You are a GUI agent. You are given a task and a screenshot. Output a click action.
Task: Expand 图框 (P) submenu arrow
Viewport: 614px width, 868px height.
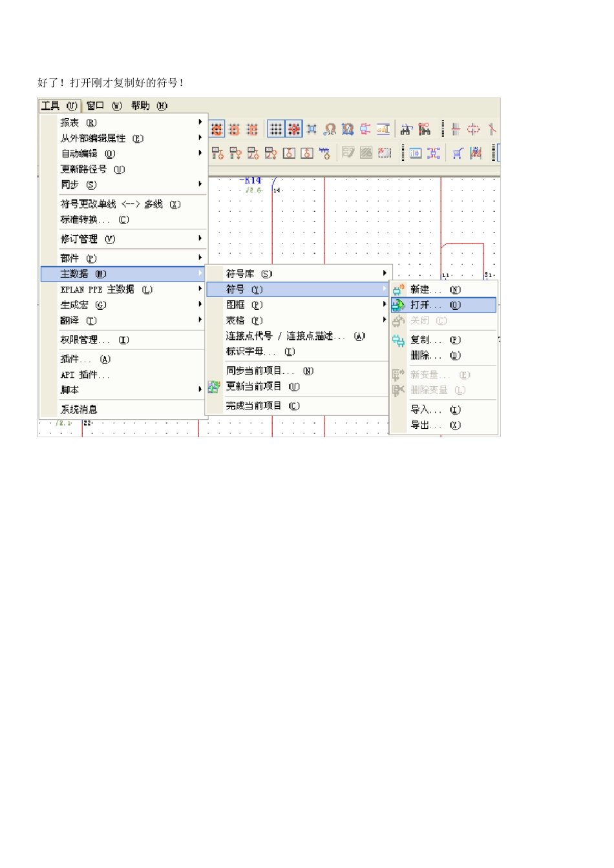coord(385,304)
